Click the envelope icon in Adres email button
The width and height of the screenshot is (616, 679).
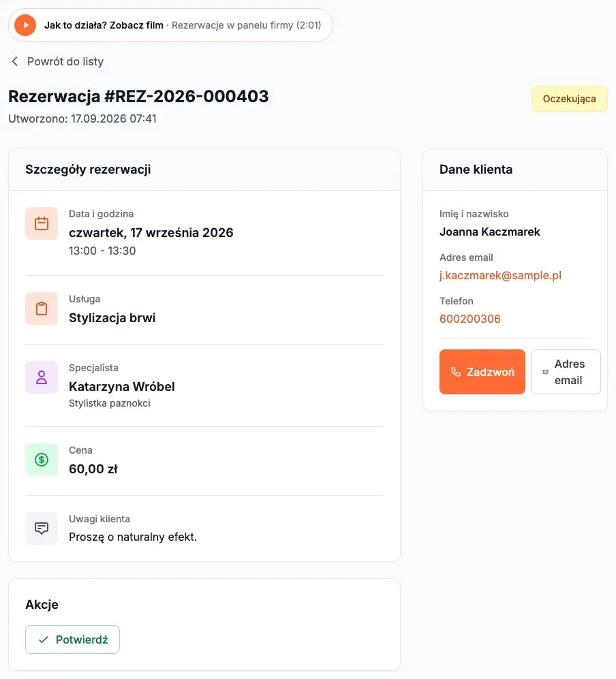[x=545, y=372]
